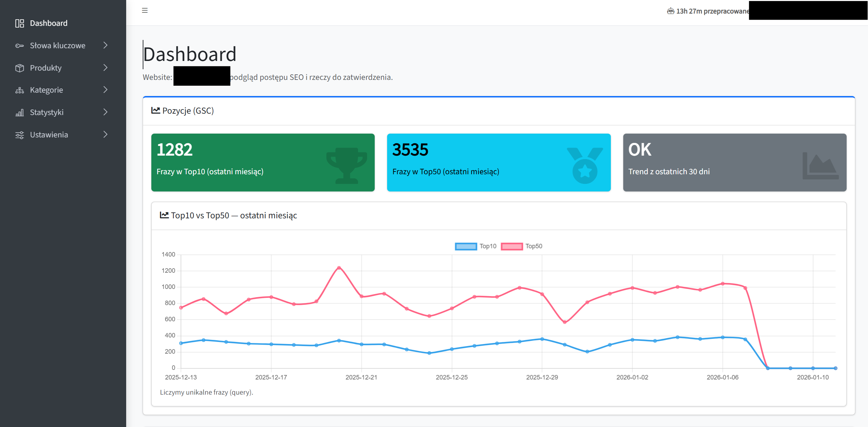
Task: Toggle Top10 series in chart legend
Action: coord(476,246)
